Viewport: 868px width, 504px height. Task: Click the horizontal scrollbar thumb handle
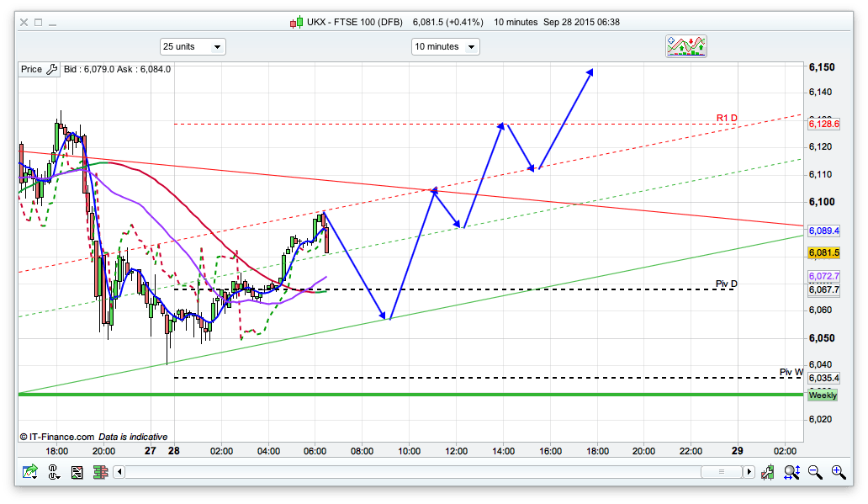click(723, 472)
